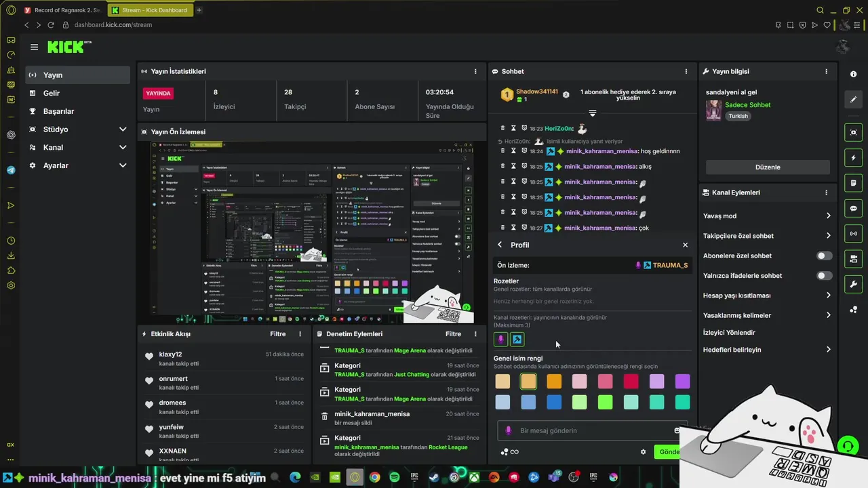Click the wrench icon in right sidebar
Image resolution: width=868 pixels, height=488 pixels.
pos(853,284)
